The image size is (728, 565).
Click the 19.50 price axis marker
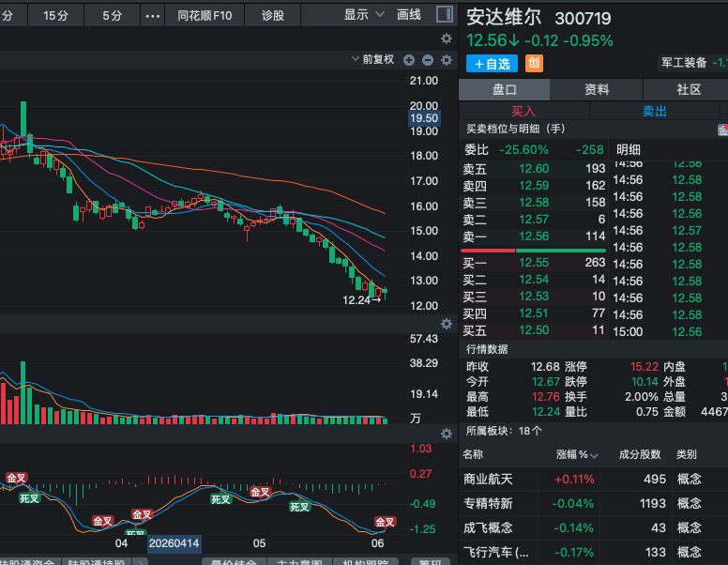(424, 118)
